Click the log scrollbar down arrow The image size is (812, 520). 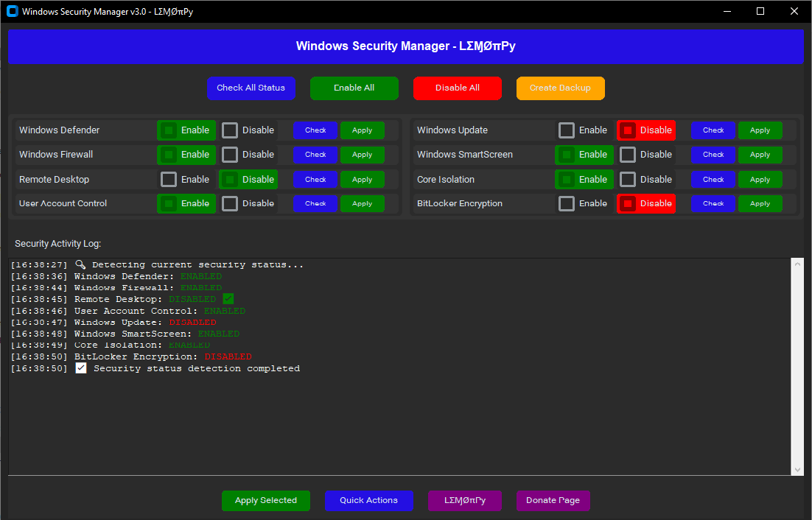[797, 469]
